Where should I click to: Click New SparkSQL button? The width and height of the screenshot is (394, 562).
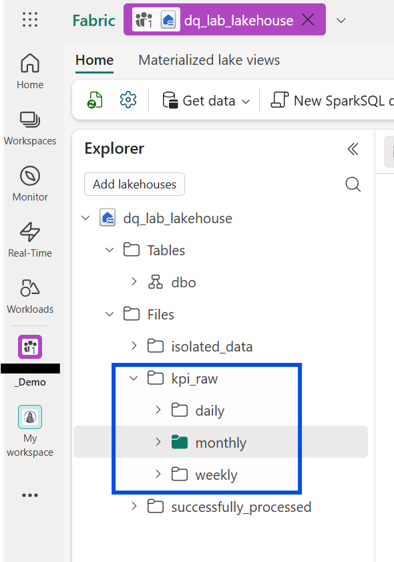pyautogui.click(x=332, y=100)
